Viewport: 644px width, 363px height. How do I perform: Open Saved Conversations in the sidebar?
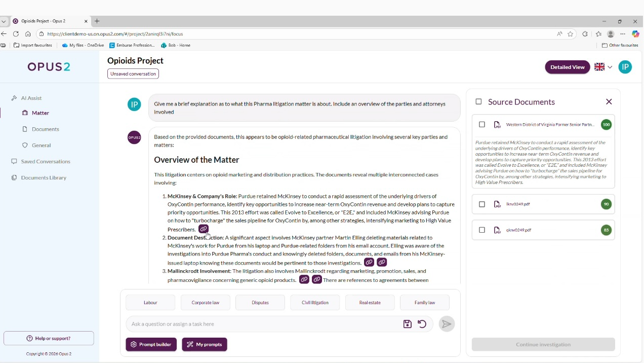point(45,162)
